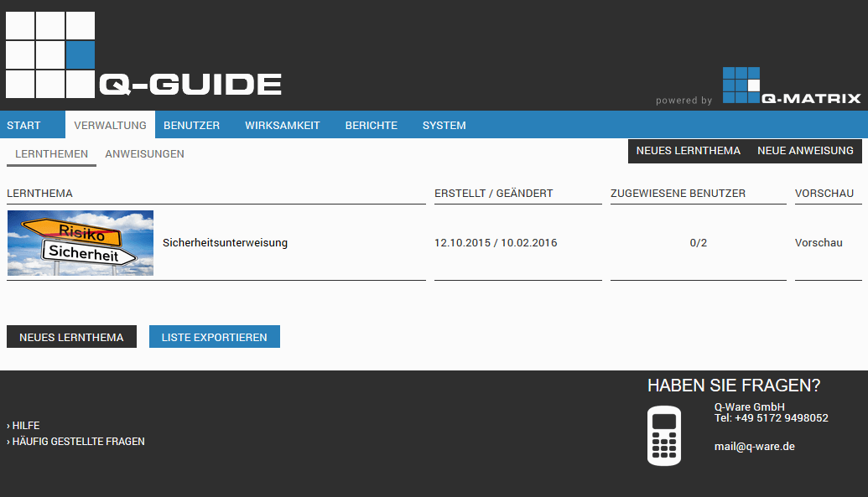The width and height of the screenshot is (868, 497).
Task: Open the START menu tab
Action: (x=23, y=125)
